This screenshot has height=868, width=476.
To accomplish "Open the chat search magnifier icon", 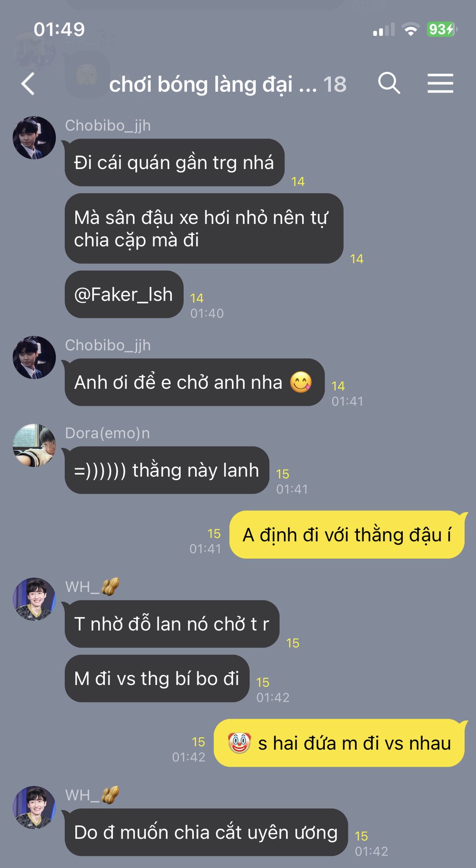I will (389, 83).
